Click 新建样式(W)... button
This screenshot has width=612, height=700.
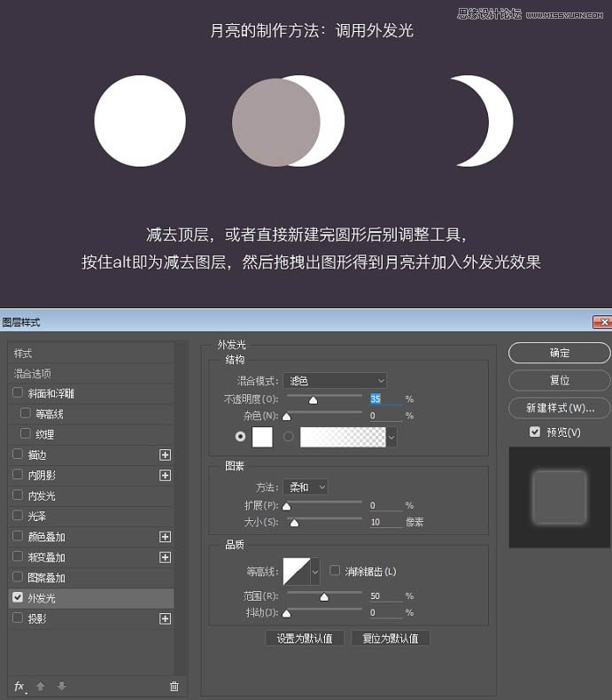(560, 408)
